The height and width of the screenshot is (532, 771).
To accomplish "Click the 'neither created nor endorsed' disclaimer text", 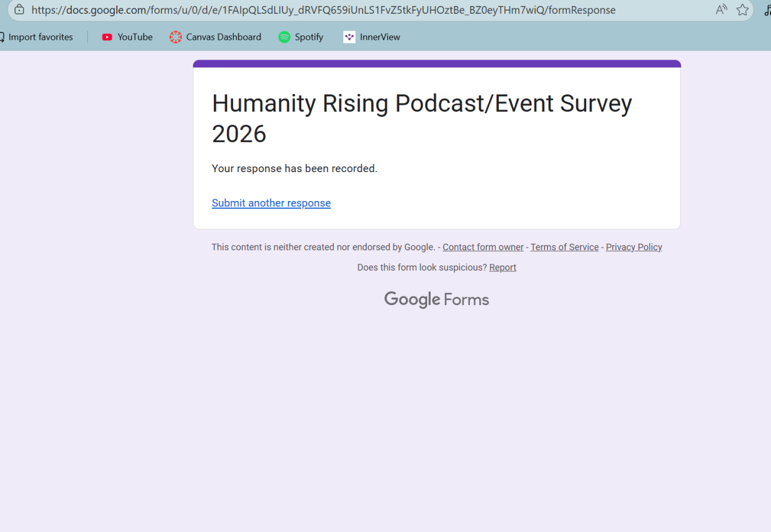I will [323, 247].
